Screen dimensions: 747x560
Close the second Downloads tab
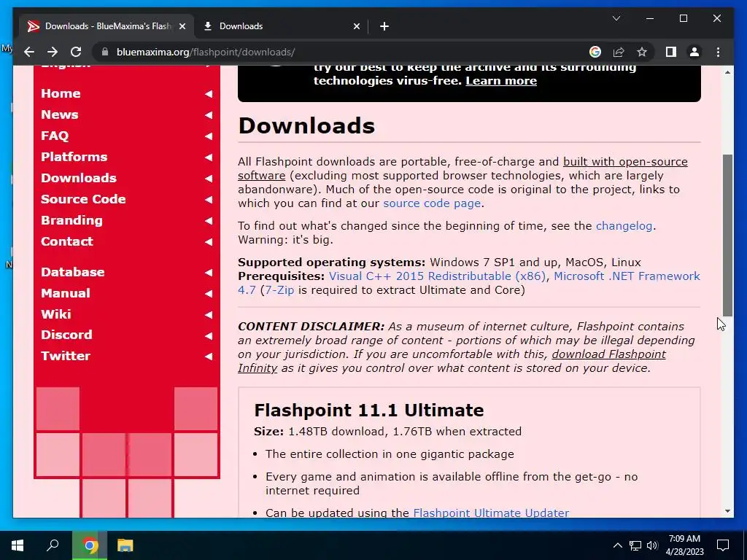(356, 26)
